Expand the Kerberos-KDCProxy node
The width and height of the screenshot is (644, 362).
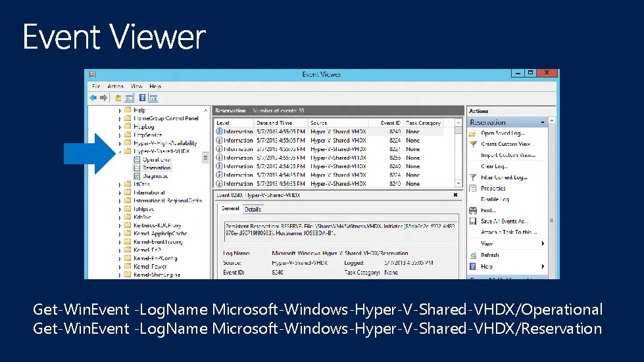click(120, 225)
